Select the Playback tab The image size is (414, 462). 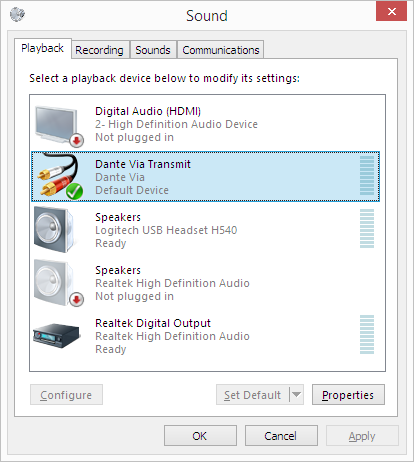click(x=43, y=48)
